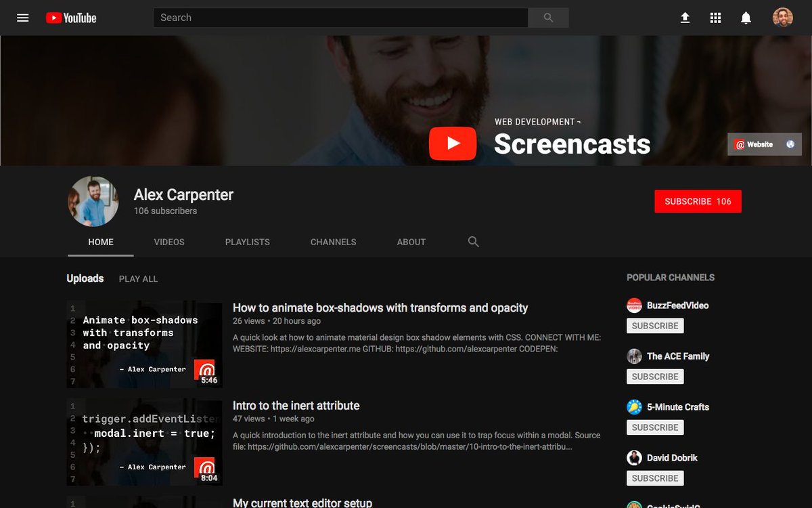Open the upload video icon
Screen dimensions: 812x508
click(x=685, y=18)
